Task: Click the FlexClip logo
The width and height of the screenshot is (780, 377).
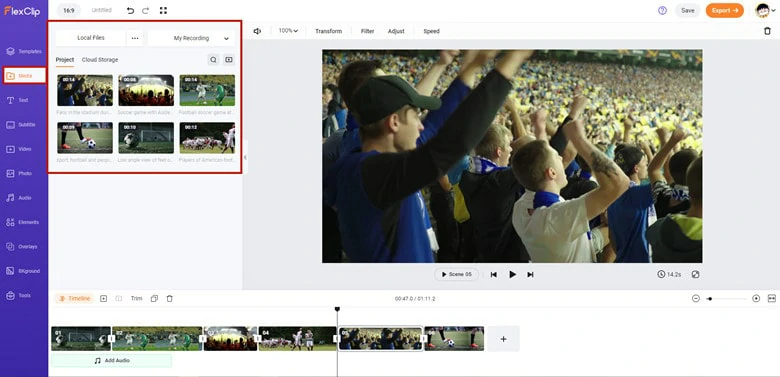Action: [22, 10]
